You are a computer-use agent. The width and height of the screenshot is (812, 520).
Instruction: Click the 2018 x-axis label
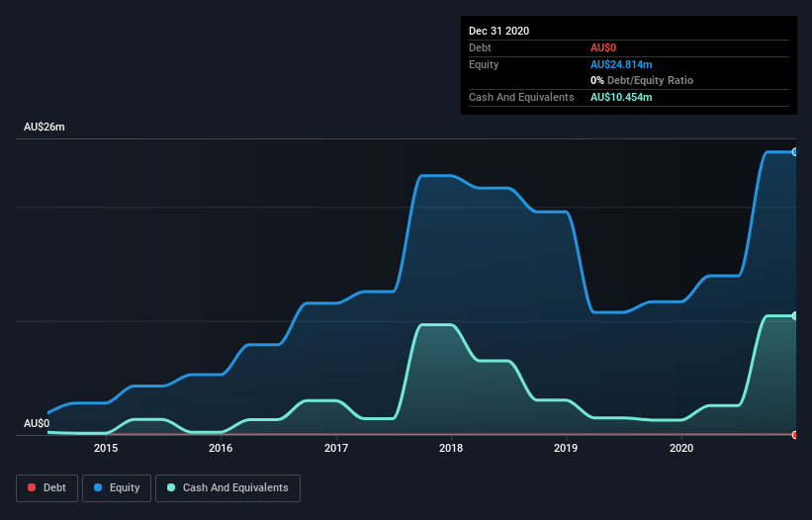click(x=451, y=448)
